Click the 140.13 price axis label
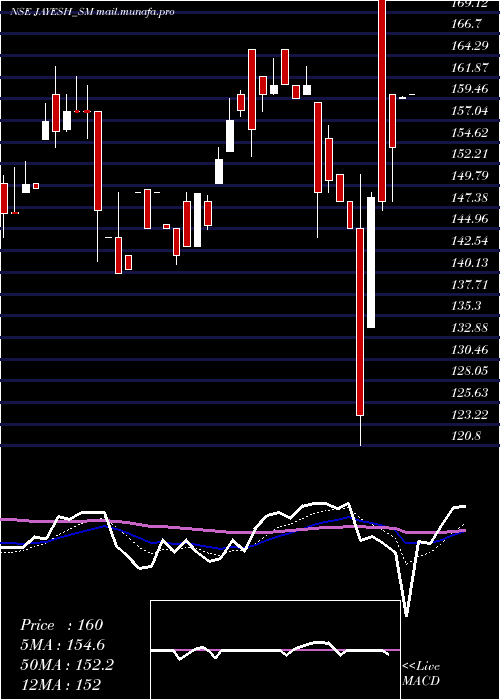The image size is (500, 700). pyautogui.click(x=470, y=263)
